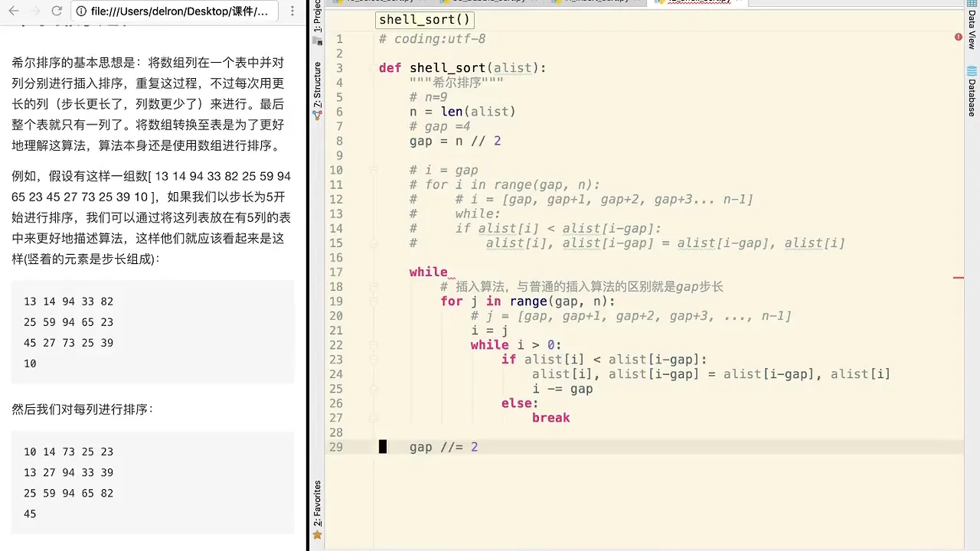980x551 pixels.
Task: Click the 'i = j' line
Action: coord(489,331)
